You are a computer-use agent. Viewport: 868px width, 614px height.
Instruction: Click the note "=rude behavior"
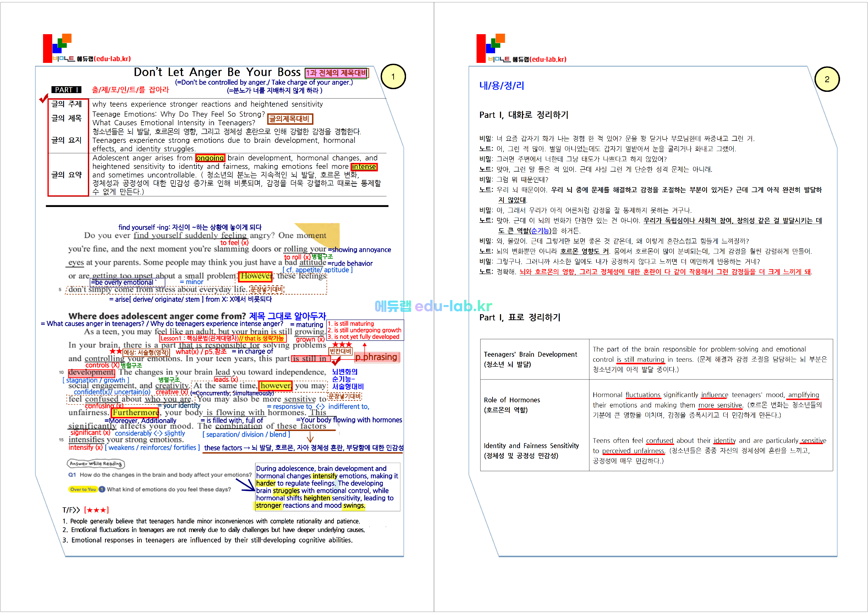point(350,263)
